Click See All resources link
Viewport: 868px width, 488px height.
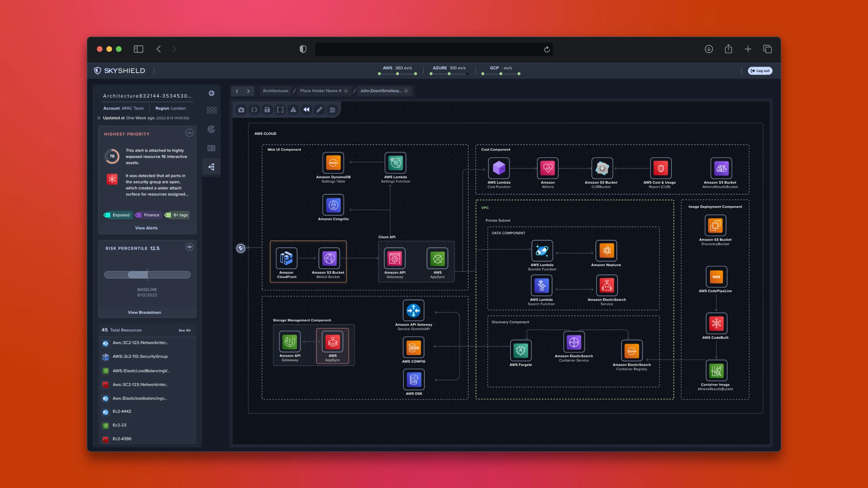click(x=184, y=330)
